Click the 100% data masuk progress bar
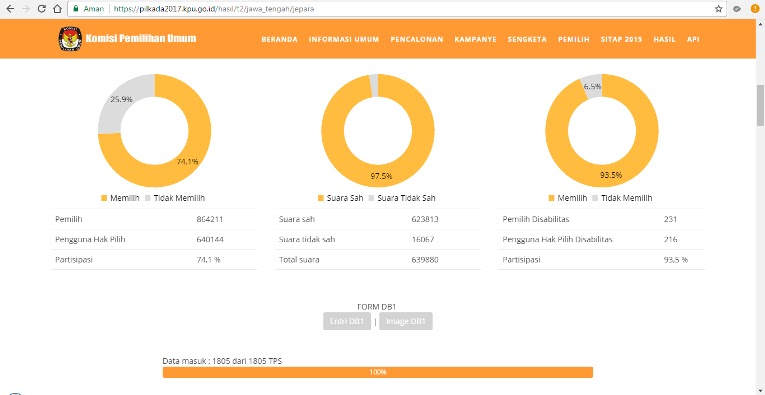The image size is (765, 395). (378, 372)
